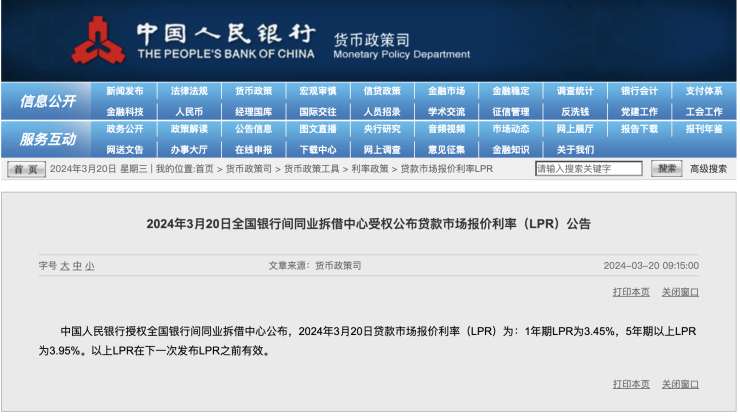
Task: Open 高级搜索 advanced search
Action: coord(708,169)
